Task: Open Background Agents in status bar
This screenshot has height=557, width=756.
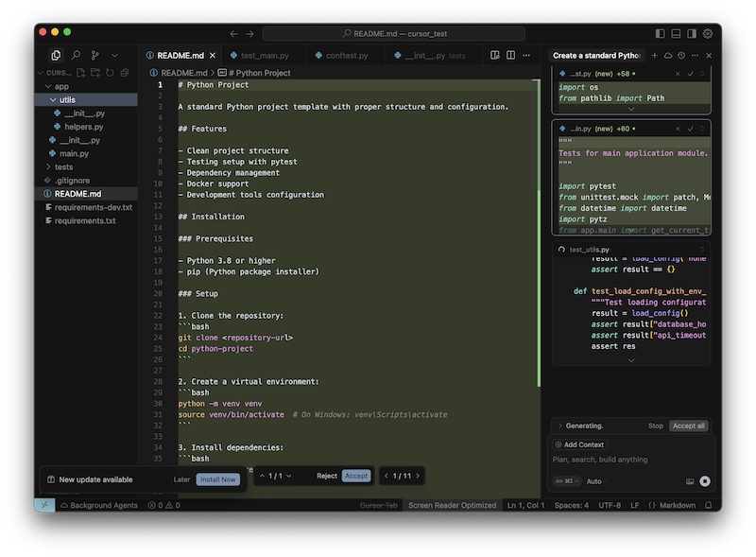Action: tap(99, 505)
